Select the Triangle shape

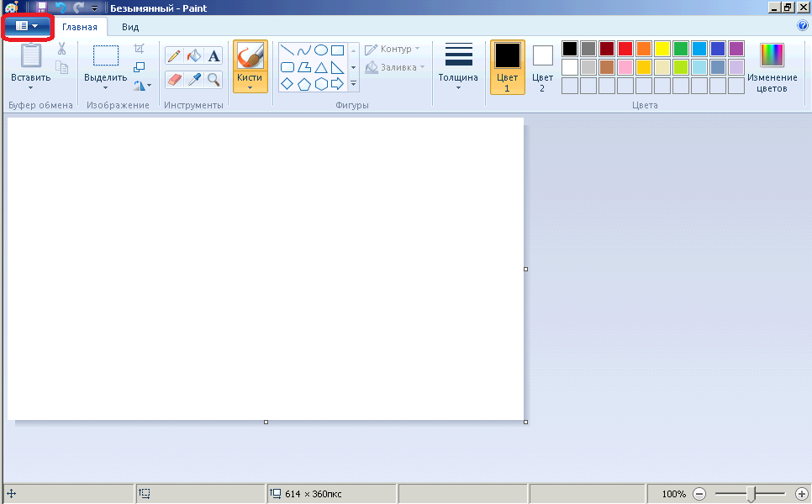pos(321,67)
